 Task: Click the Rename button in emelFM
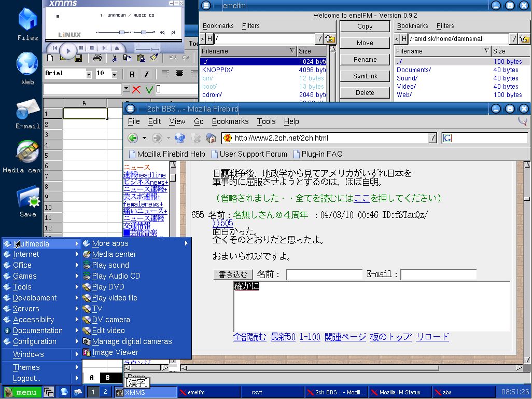365,60
